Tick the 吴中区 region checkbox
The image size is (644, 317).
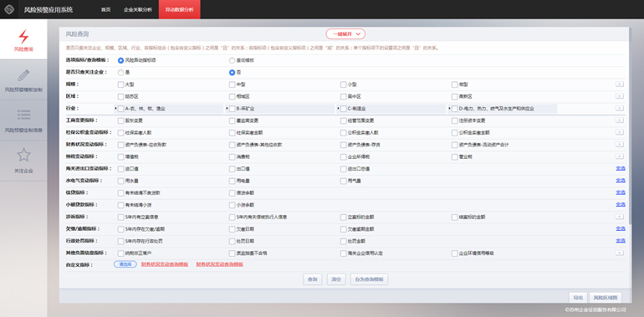pos(344,96)
